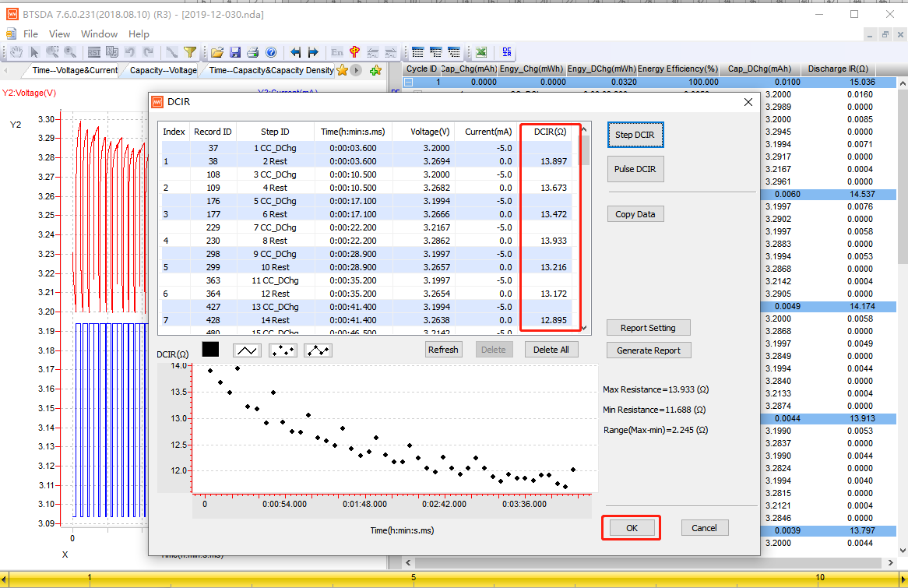Viewport: 908px width, 588px height.
Task: Click the En language toolbar icon
Action: click(337, 52)
